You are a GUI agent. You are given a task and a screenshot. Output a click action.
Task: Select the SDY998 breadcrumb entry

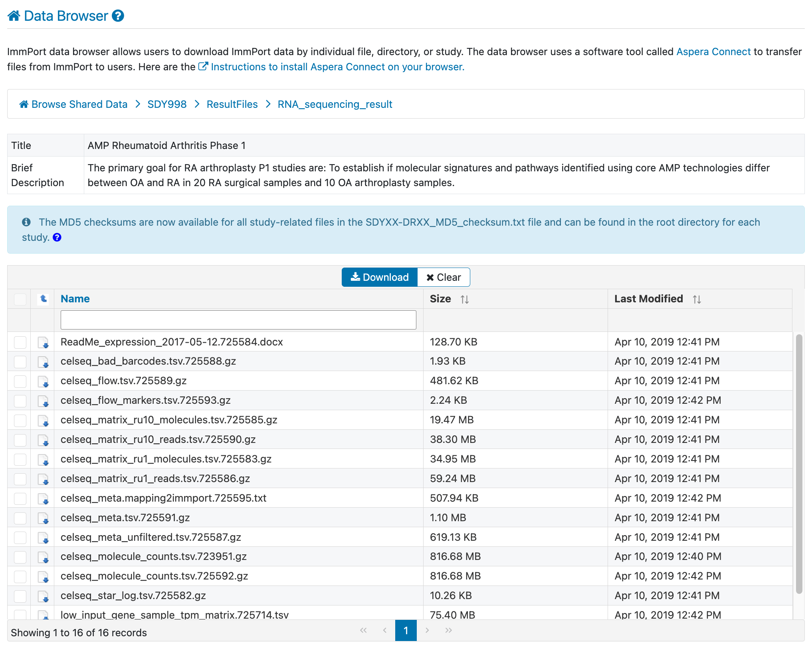[167, 104]
